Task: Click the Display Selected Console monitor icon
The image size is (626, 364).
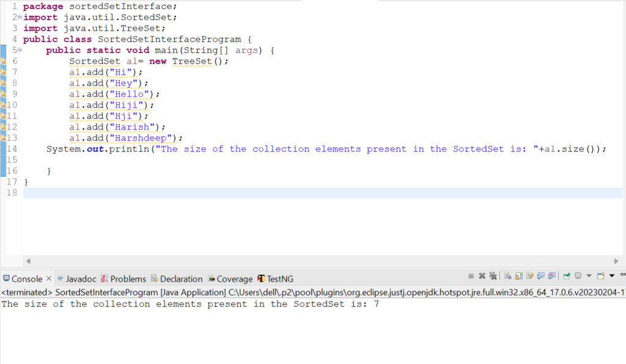Action: click(578, 276)
